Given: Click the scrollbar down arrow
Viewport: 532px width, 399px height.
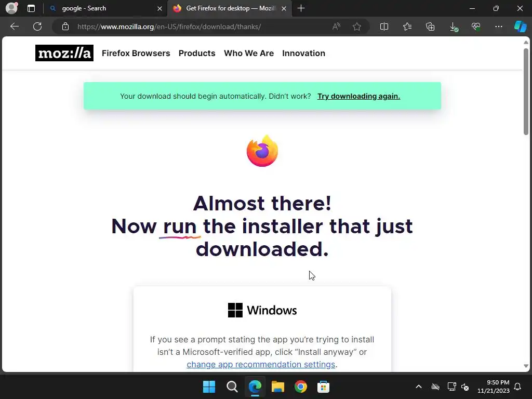Looking at the screenshot, I should 526,366.
